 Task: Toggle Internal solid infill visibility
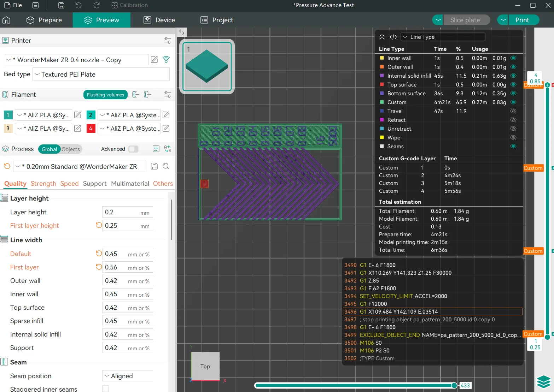click(x=513, y=76)
